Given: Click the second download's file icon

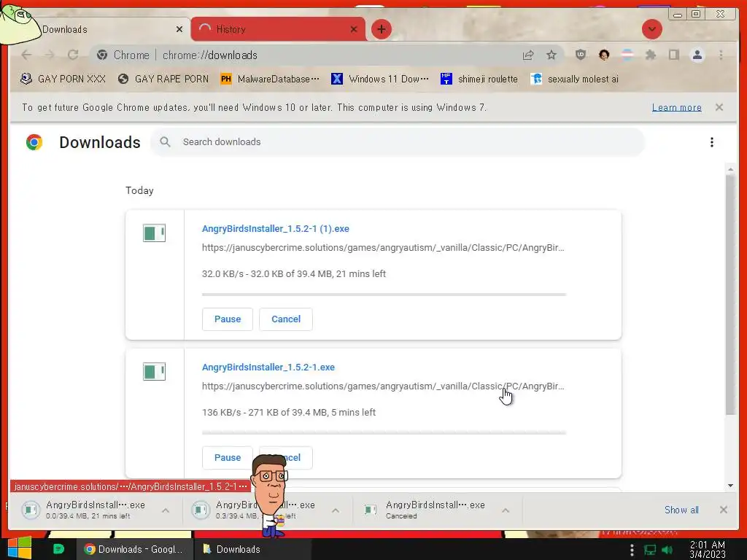Looking at the screenshot, I should (x=154, y=371).
